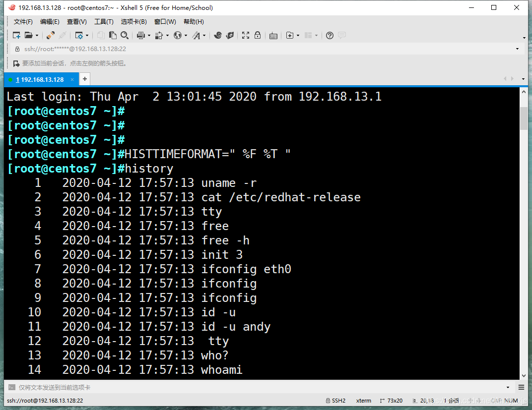
Task: Click the toolbar overflow arrow at right
Action: point(524,38)
